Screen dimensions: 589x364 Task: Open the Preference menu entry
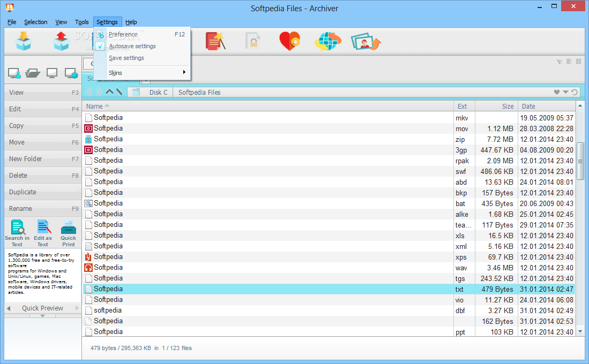[x=142, y=34]
